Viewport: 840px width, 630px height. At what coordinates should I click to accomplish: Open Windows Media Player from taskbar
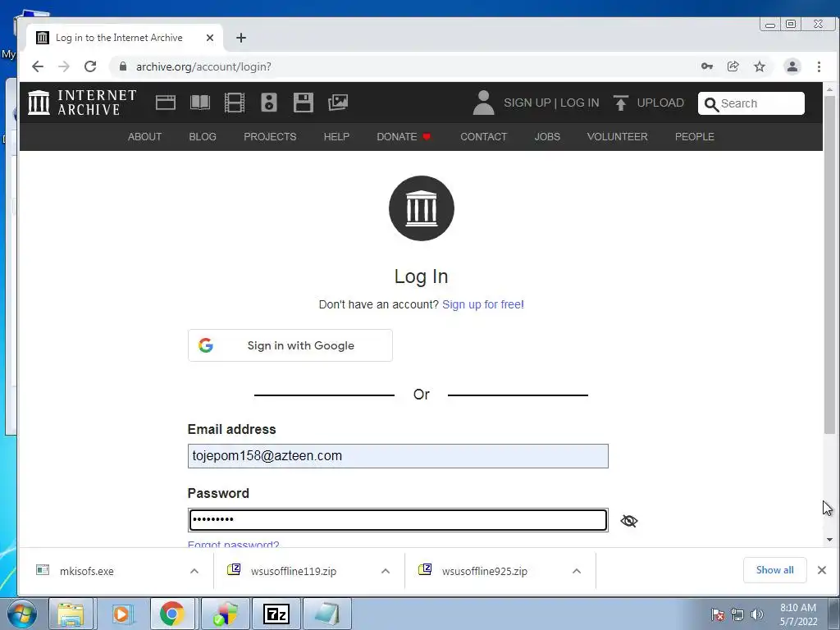pos(121,614)
